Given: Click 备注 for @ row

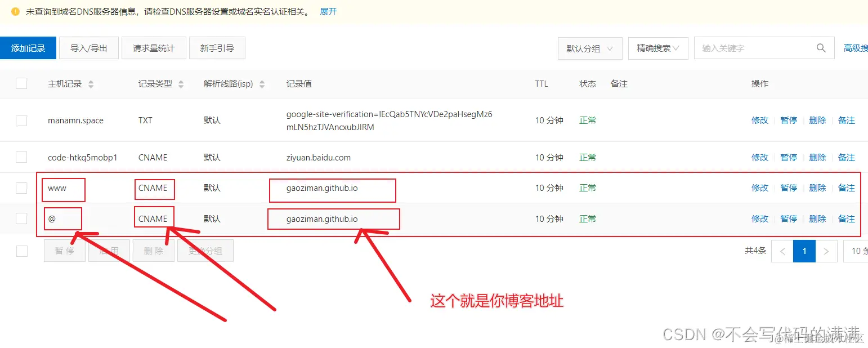Looking at the screenshot, I should pos(847,219).
